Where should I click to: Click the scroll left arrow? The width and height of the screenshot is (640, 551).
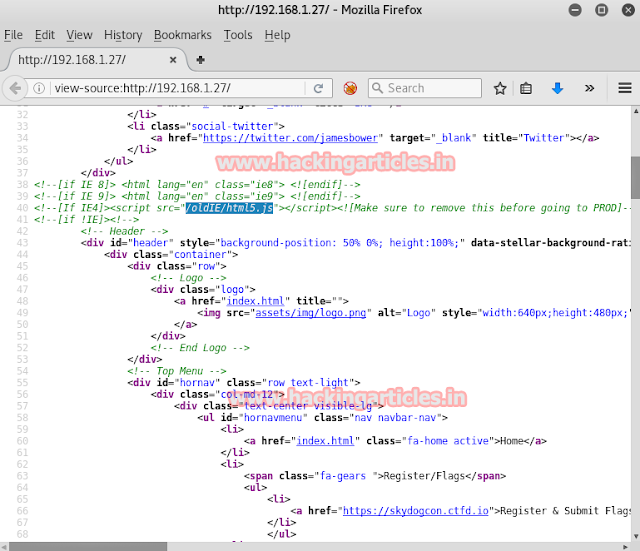[x=4, y=547]
